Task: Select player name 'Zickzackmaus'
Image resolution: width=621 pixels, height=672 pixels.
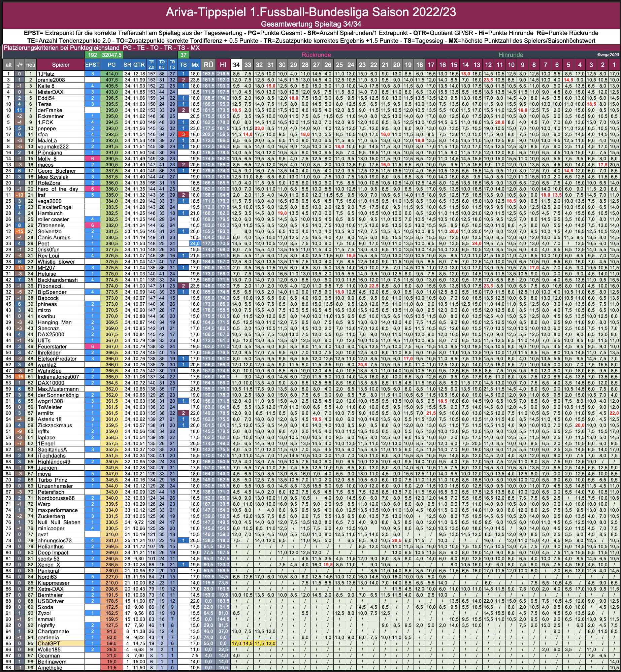Action: click(x=54, y=425)
